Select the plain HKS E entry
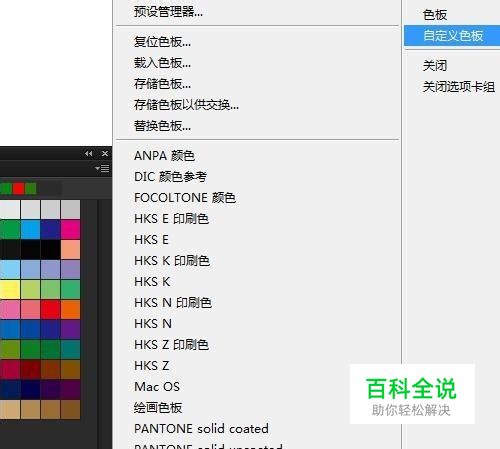The image size is (500, 449). [x=151, y=240]
